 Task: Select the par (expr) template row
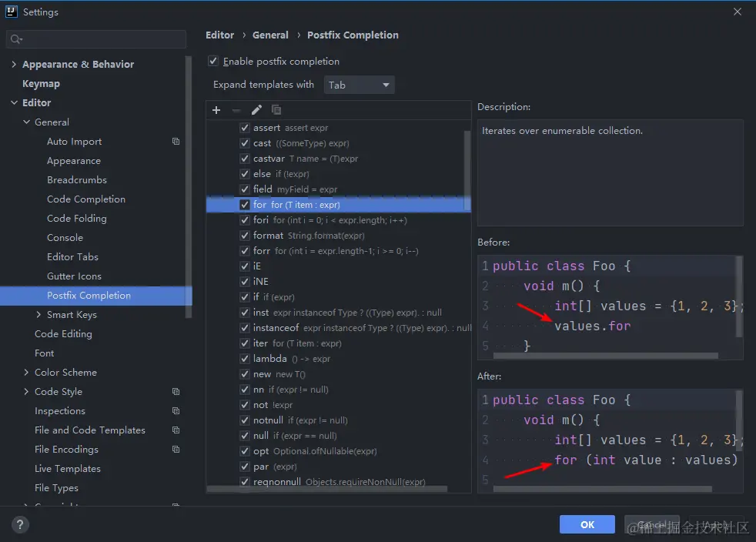point(339,467)
